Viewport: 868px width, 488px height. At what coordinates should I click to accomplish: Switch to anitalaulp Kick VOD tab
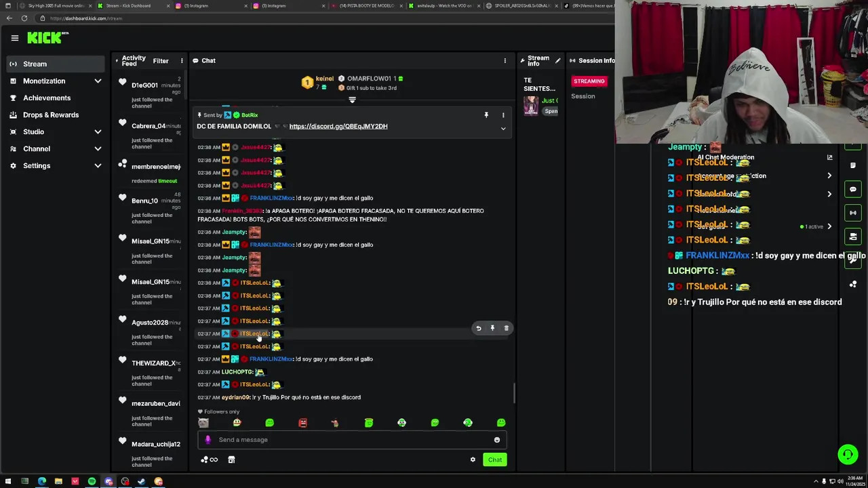[443, 5]
